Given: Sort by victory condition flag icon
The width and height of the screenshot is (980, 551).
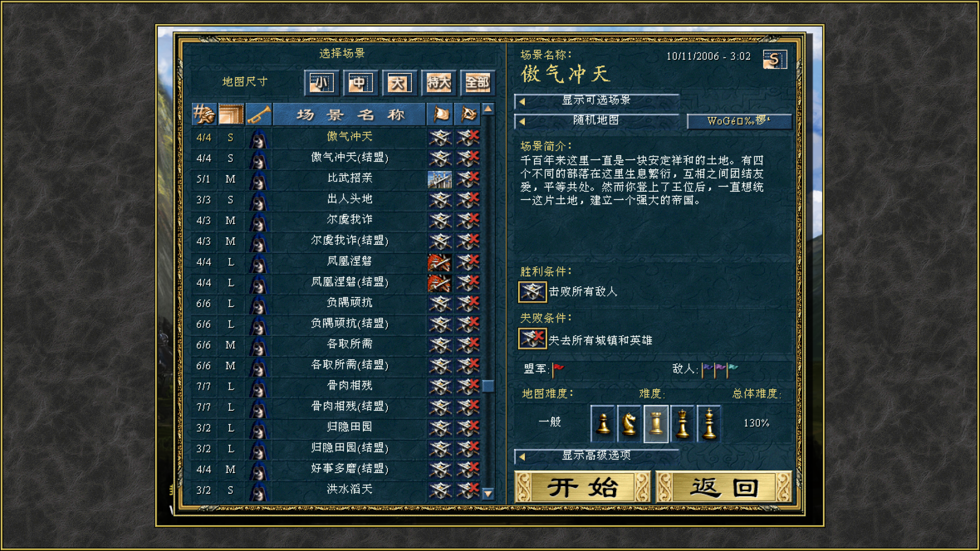Looking at the screenshot, I should pos(440,114).
